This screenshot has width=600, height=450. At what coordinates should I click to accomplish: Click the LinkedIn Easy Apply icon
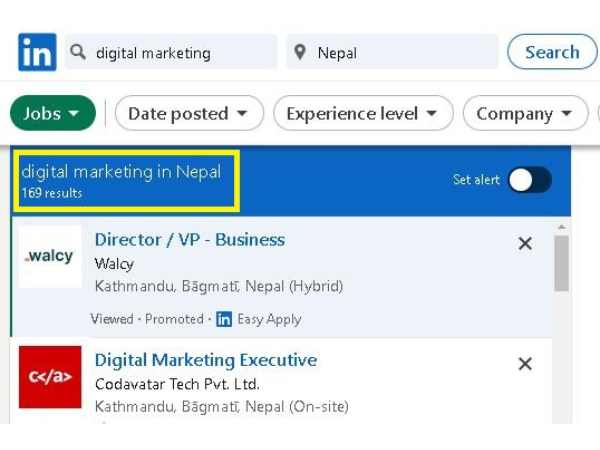[x=224, y=319]
